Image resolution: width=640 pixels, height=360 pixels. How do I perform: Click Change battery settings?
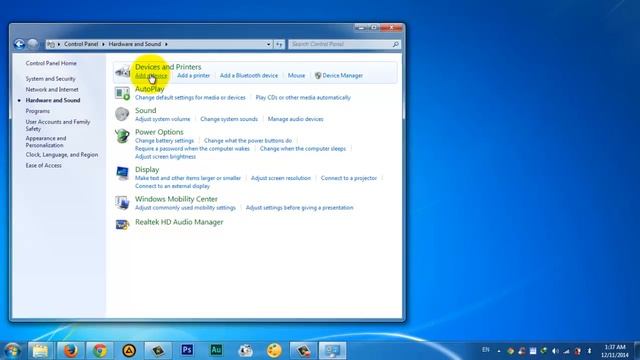tap(164, 141)
